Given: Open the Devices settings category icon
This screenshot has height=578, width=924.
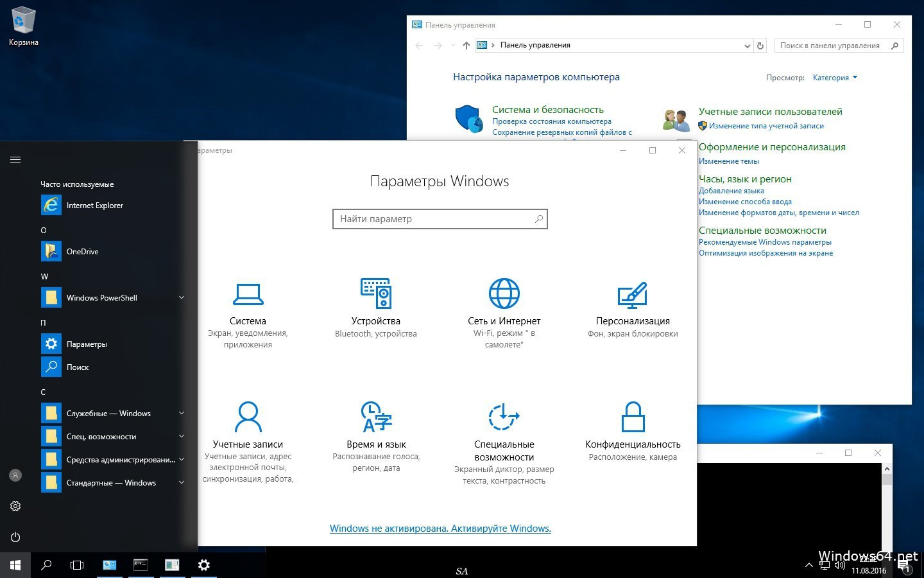Looking at the screenshot, I should point(376,293).
